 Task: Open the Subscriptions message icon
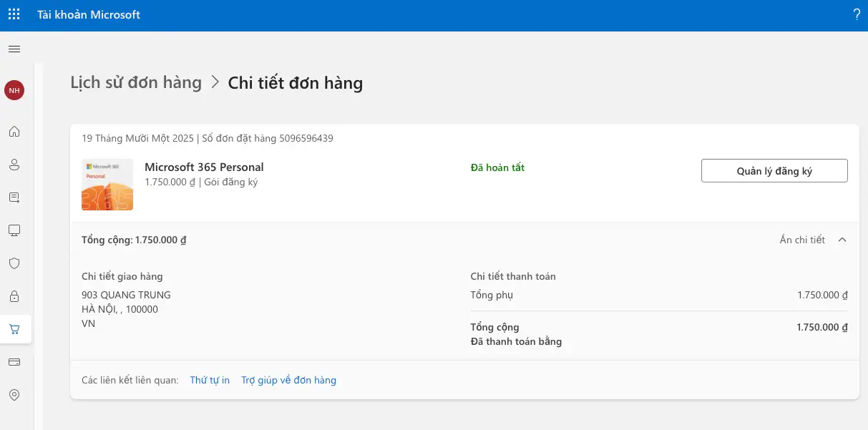point(14,197)
